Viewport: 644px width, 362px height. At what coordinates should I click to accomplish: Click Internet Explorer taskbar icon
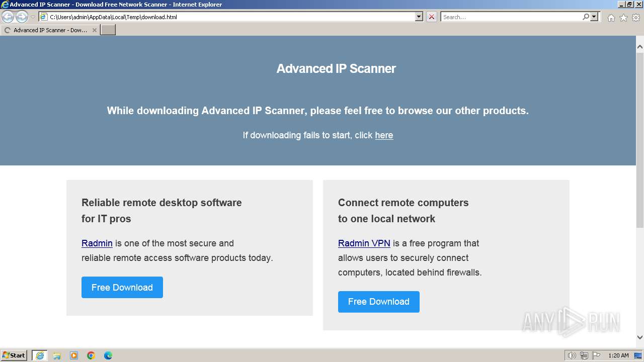[x=40, y=355]
